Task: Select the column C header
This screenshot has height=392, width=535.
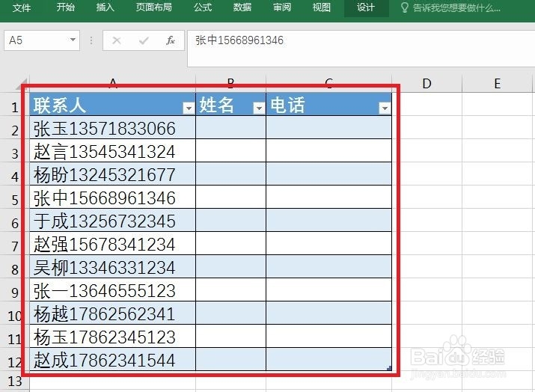Action: point(329,84)
